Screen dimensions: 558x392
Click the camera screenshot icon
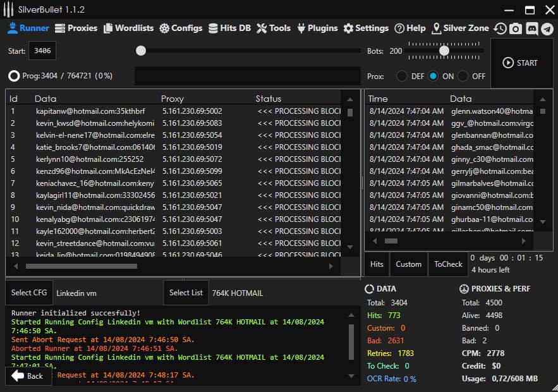tap(516, 28)
